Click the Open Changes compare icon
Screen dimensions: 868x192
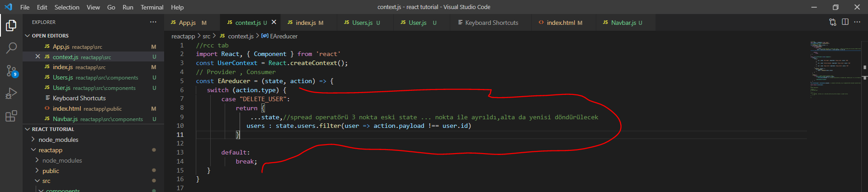tap(832, 22)
